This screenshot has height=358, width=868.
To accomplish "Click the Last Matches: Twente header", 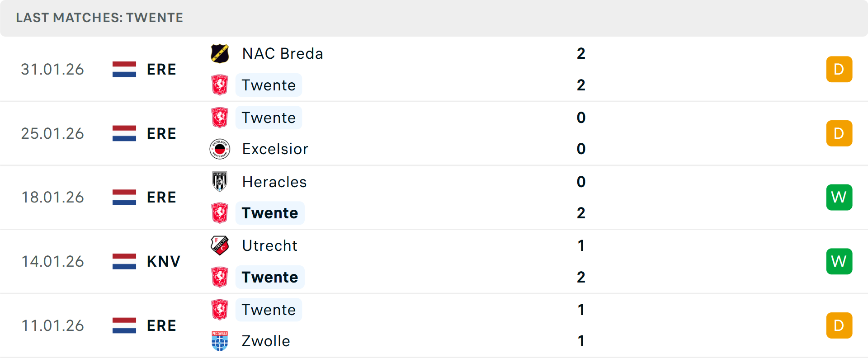I will point(99,18).
